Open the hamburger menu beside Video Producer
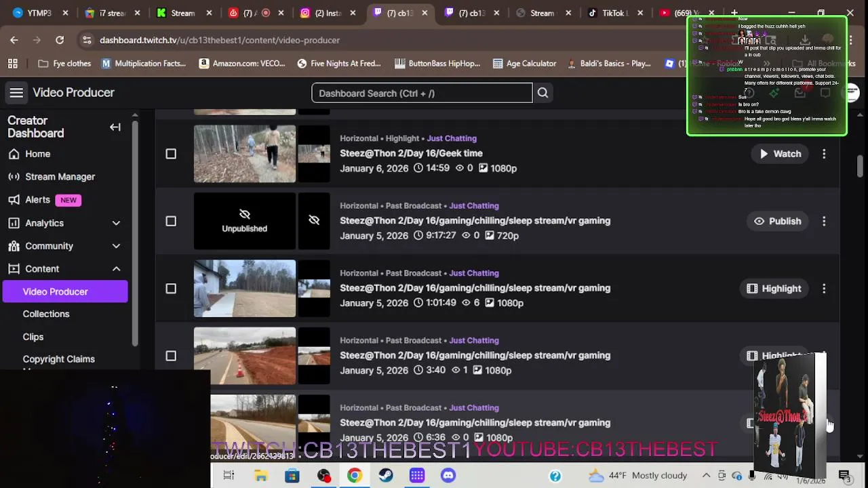 [16, 93]
